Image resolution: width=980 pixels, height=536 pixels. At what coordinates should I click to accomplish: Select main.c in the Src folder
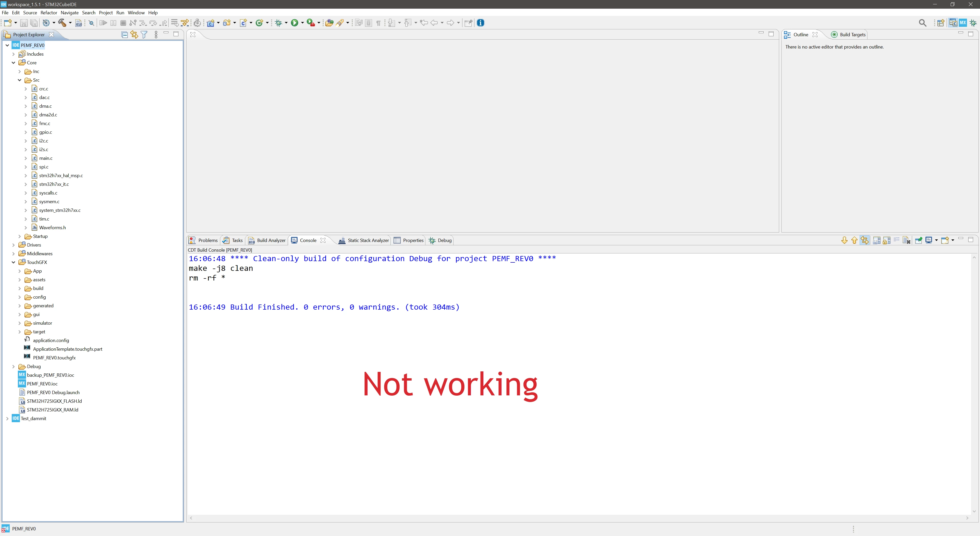tap(46, 158)
